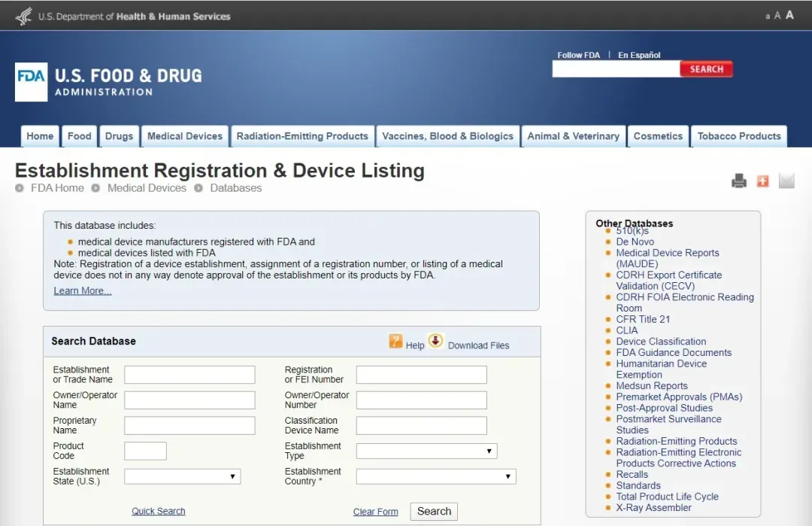Open the Cosmetics tab
The height and width of the screenshot is (526, 812).
coord(658,136)
